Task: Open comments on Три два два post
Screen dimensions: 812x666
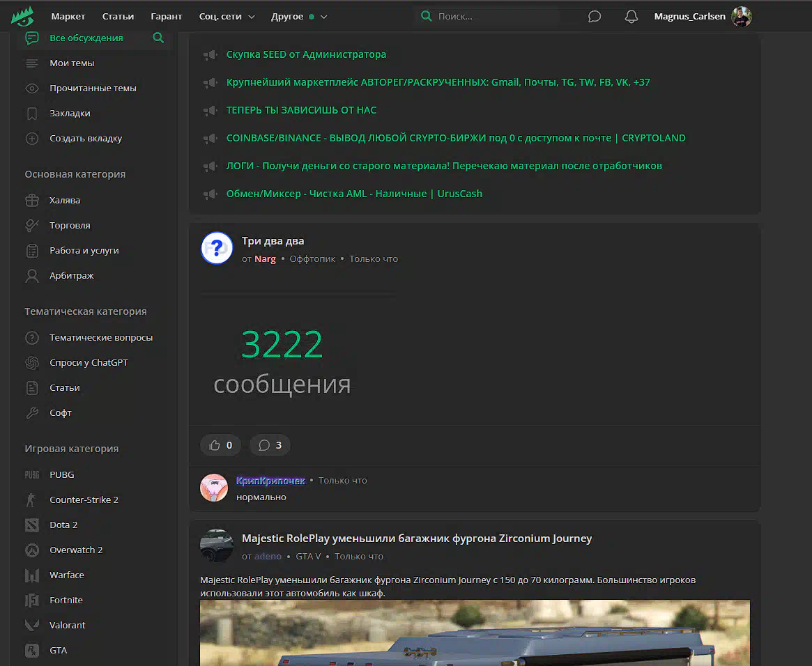Action: point(270,446)
